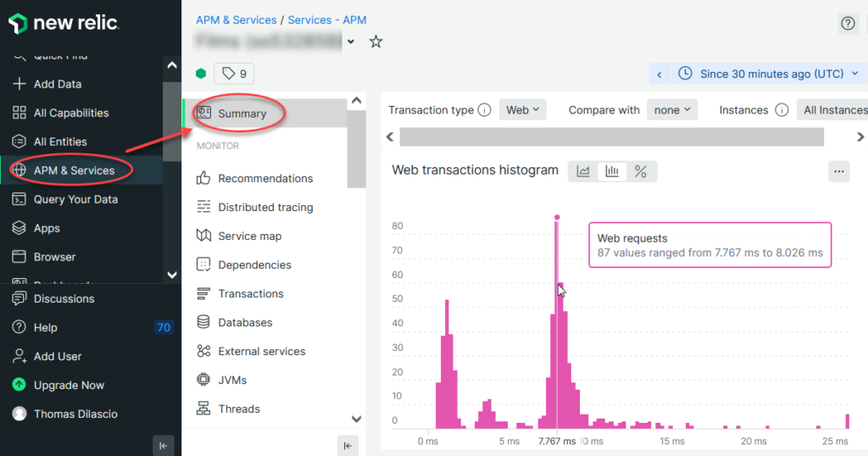Collapse the main left navigation
This screenshot has width=868, height=456.
164,446
